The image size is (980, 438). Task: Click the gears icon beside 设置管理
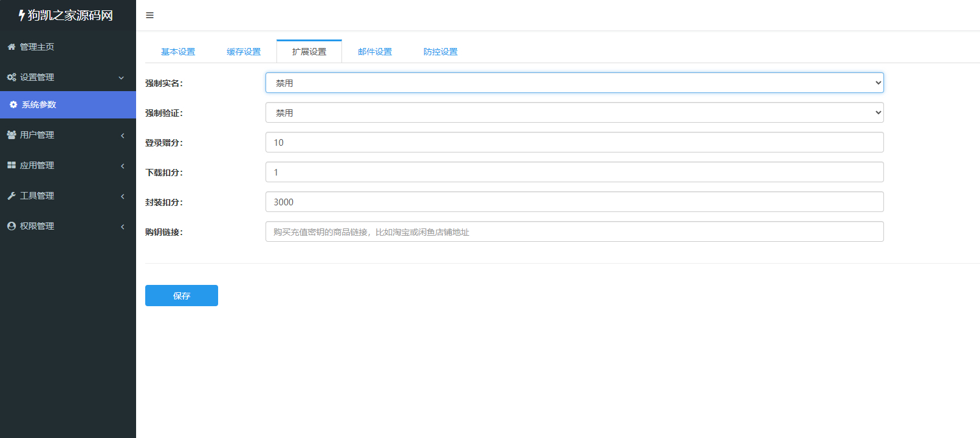click(12, 77)
